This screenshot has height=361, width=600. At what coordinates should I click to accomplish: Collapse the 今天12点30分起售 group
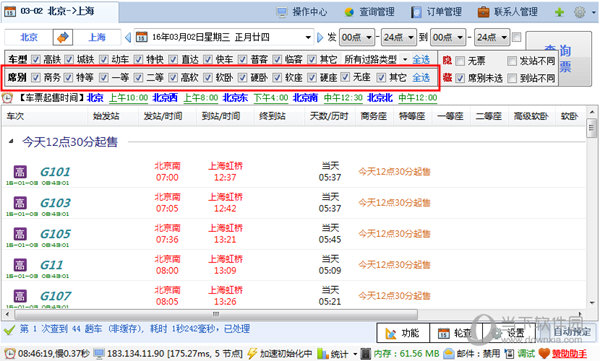tap(11, 141)
